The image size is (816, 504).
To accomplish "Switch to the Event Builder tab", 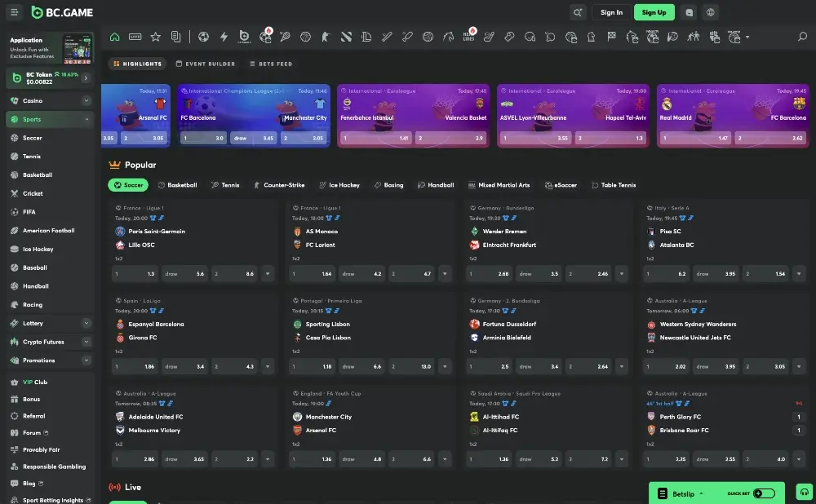I will 205,64.
